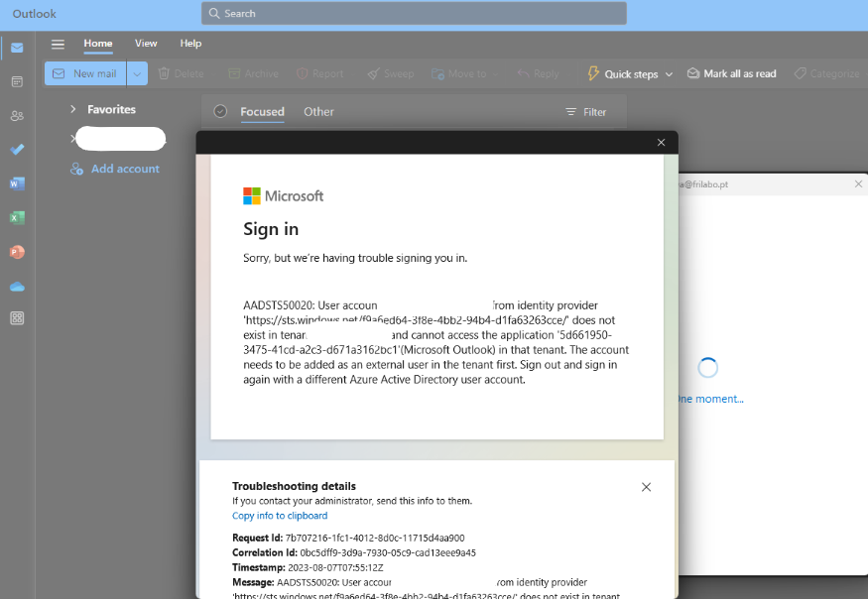Viewport: 868px width, 601px height.
Task: Open OneDrive cloud icon in sidebar
Action: coord(17,287)
